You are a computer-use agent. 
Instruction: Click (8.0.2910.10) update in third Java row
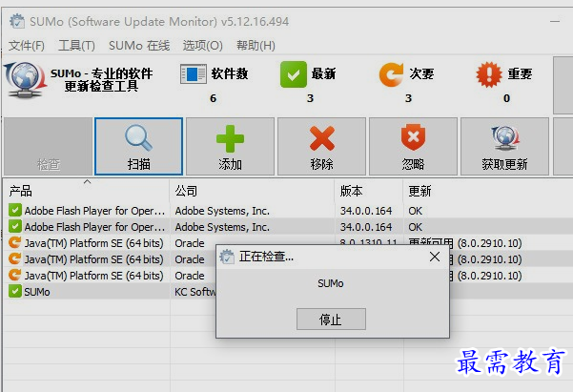coord(490,276)
